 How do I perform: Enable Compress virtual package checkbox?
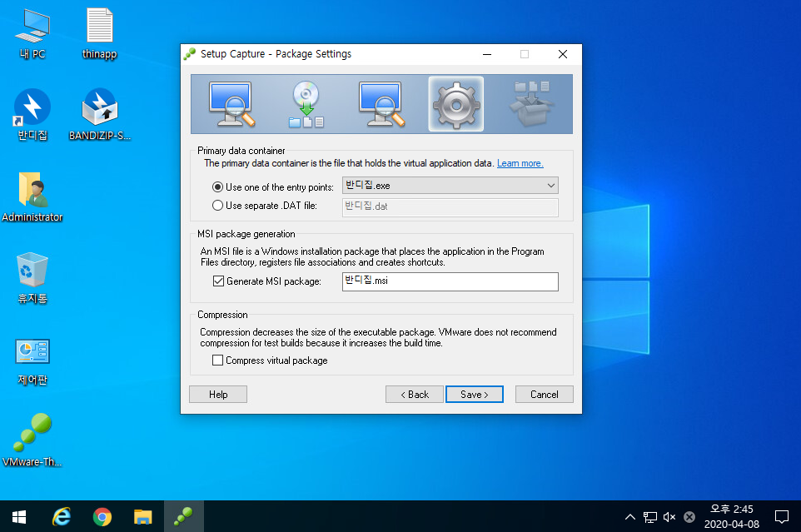(x=217, y=360)
